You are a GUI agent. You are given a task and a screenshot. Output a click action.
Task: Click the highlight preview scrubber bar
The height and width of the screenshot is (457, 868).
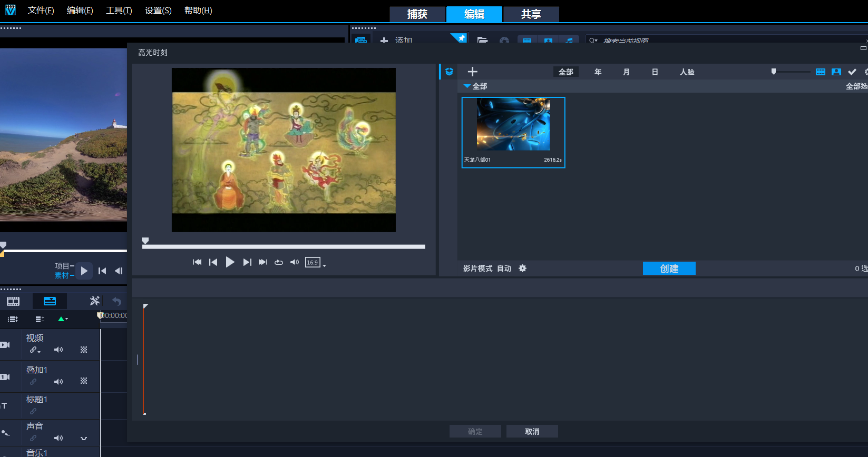click(x=284, y=246)
